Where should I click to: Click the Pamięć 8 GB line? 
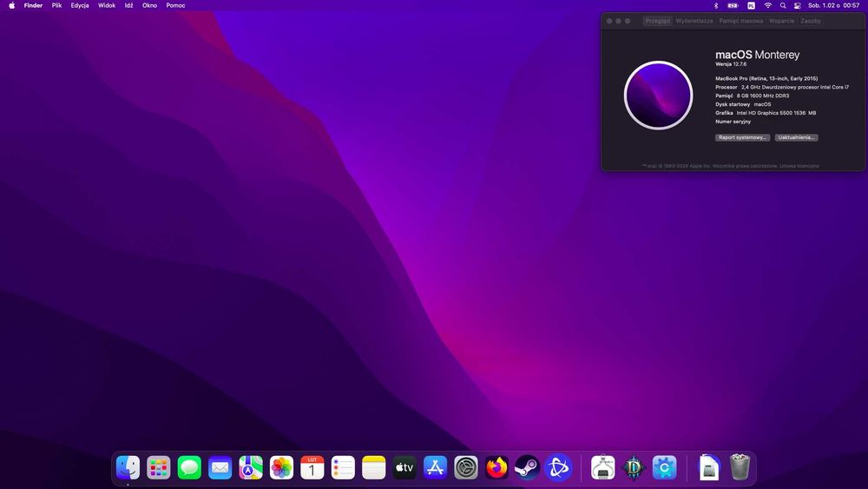753,96
